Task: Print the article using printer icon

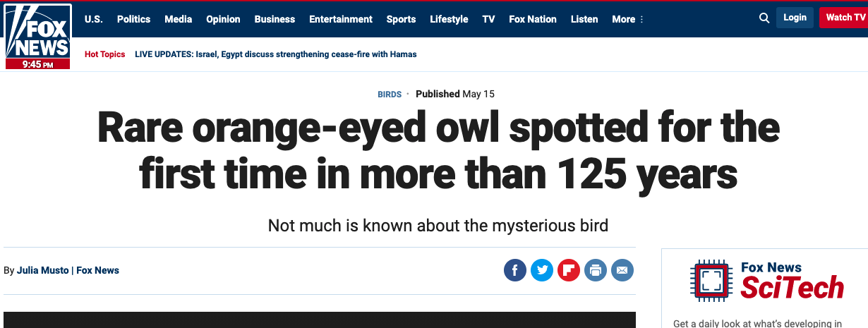Action: 596,270
